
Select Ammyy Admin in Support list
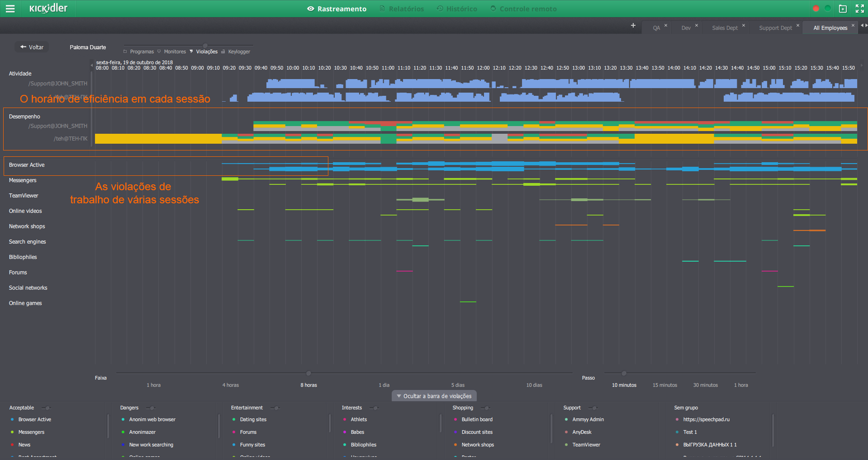tap(588, 419)
